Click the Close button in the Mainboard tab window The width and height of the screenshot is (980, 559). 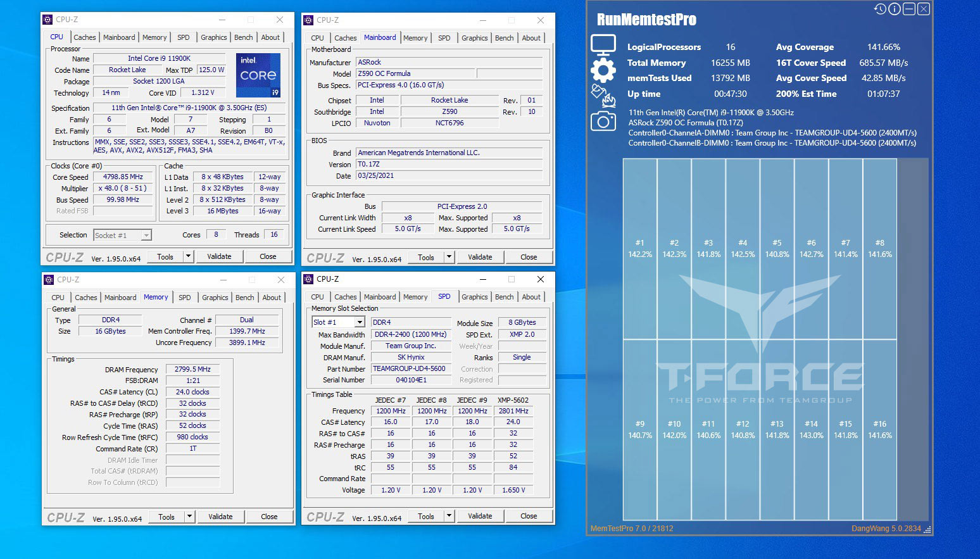529,257
